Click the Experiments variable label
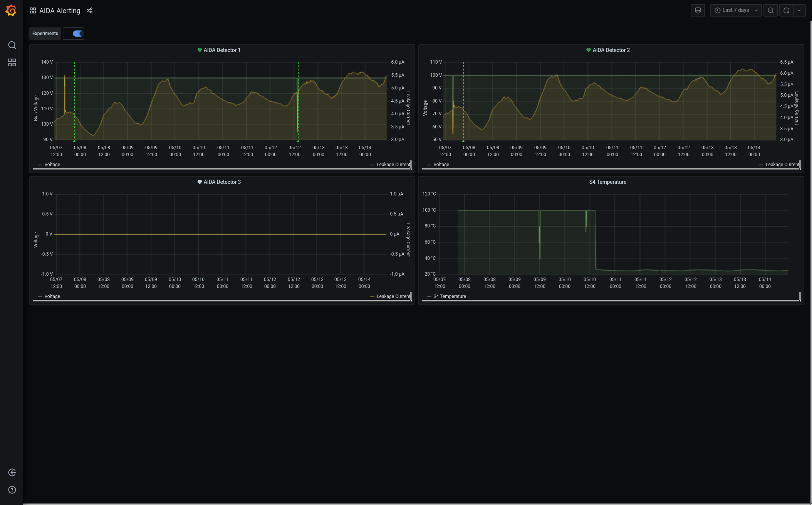Image resolution: width=812 pixels, height=505 pixels. (45, 34)
